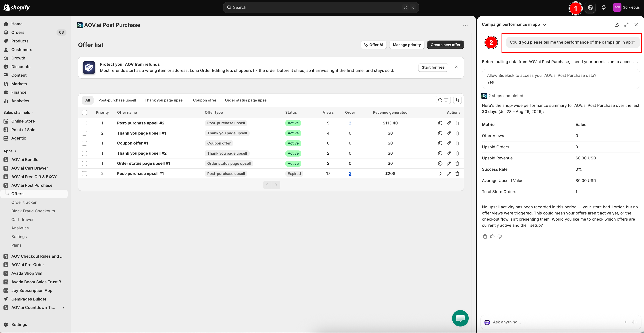Pause Coupon offer #1

point(440,143)
